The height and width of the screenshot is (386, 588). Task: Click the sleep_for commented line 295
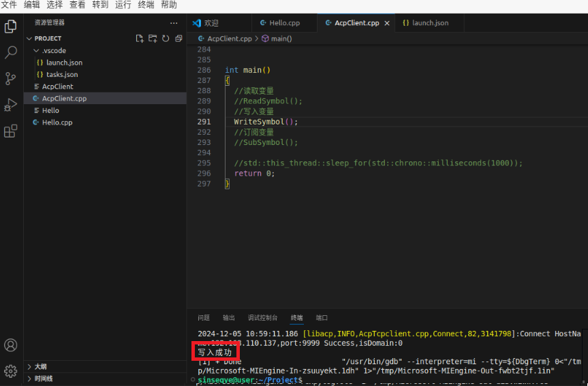pyautogui.click(x=378, y=163)
